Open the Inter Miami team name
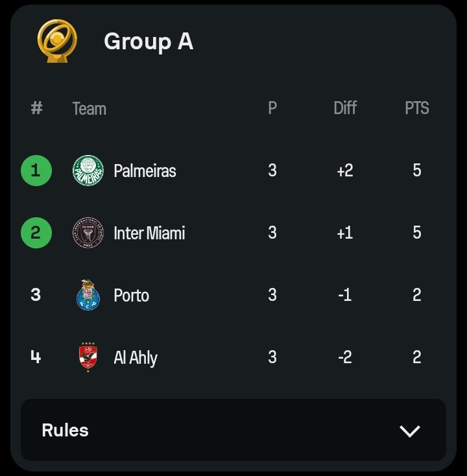 (149, 233)
